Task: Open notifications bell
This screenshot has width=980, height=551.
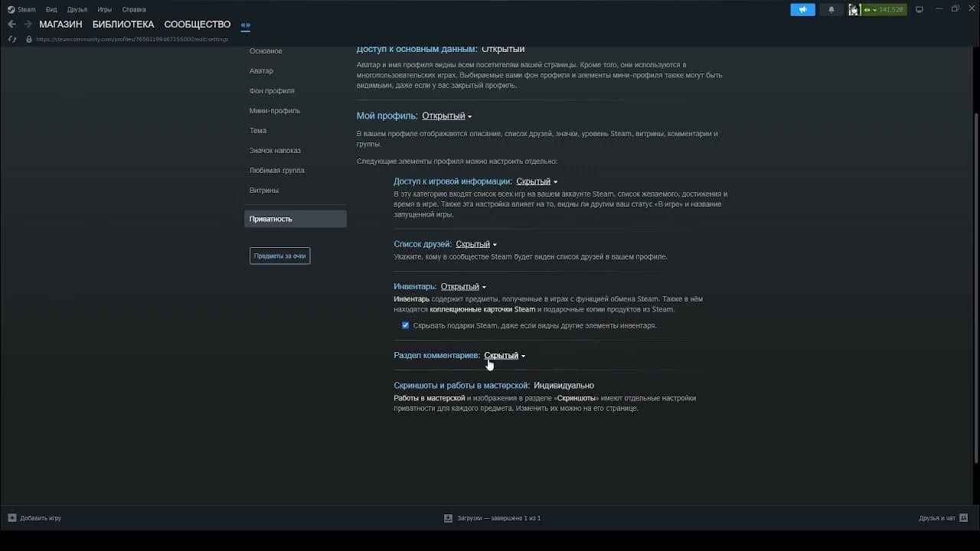Action: click(x=831, y=10)
